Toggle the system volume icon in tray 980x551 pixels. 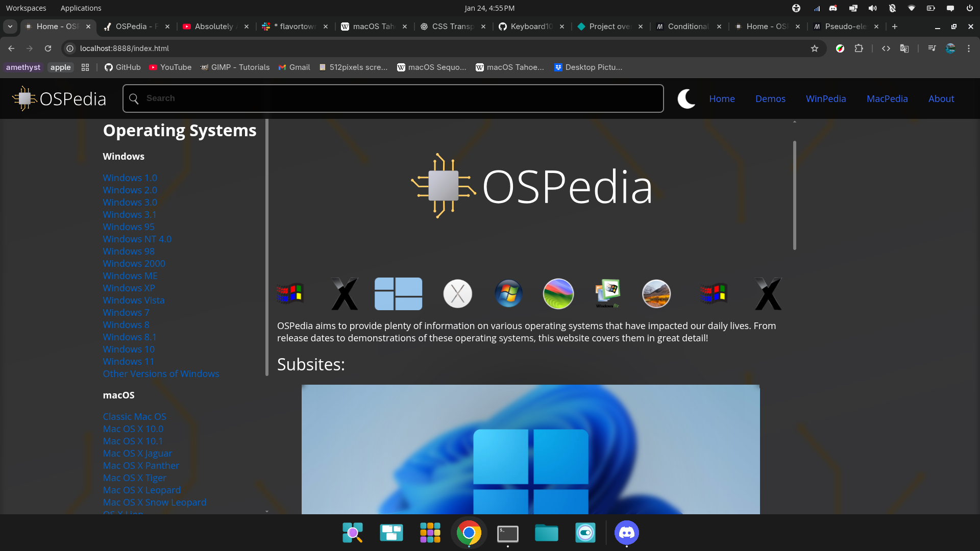coord(872,8)
